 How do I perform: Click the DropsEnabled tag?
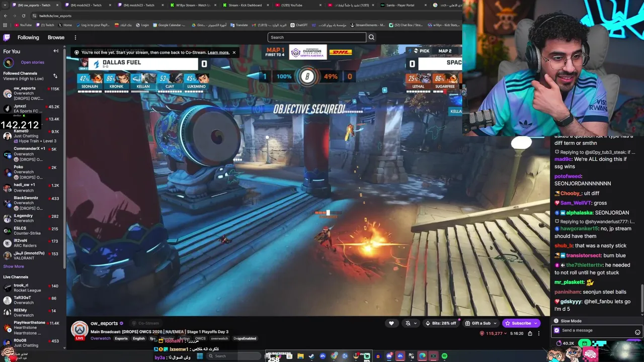pos(245,338)
